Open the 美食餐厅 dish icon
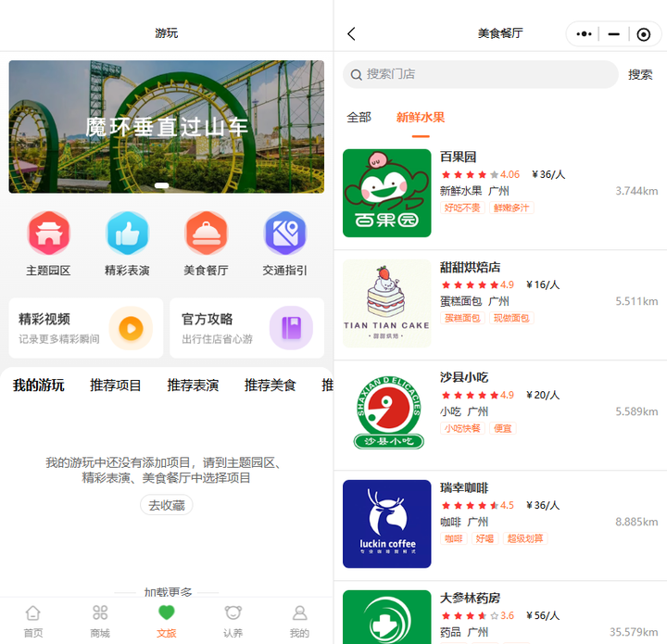 pyautogui.click(x=207, y=234)
